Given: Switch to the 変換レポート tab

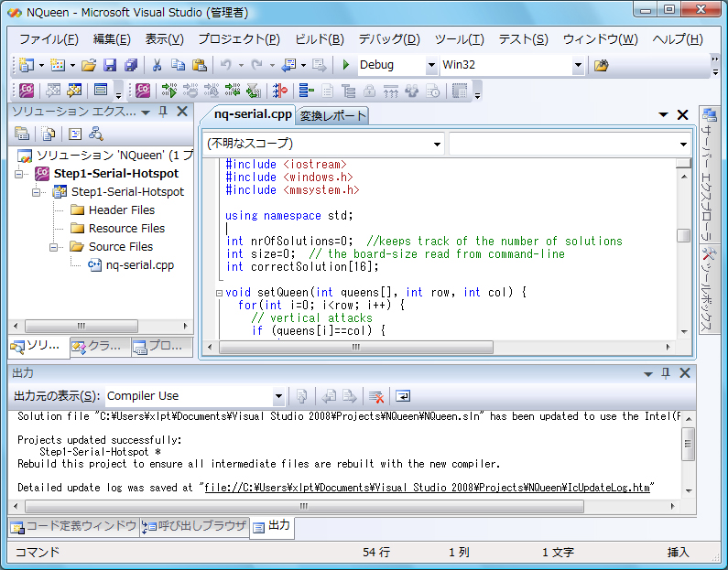Looking at the screenshot, I should click(x=332, y=116).
